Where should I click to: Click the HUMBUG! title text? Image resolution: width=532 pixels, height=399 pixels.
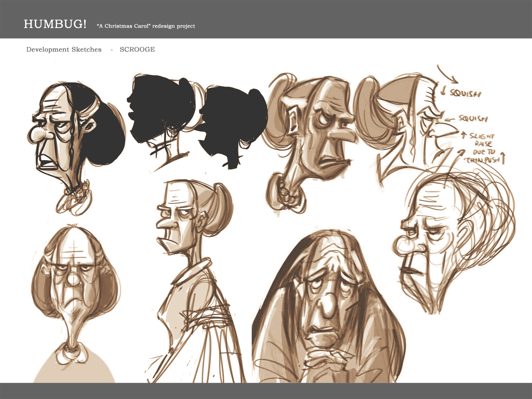click(x=55, y=24)
